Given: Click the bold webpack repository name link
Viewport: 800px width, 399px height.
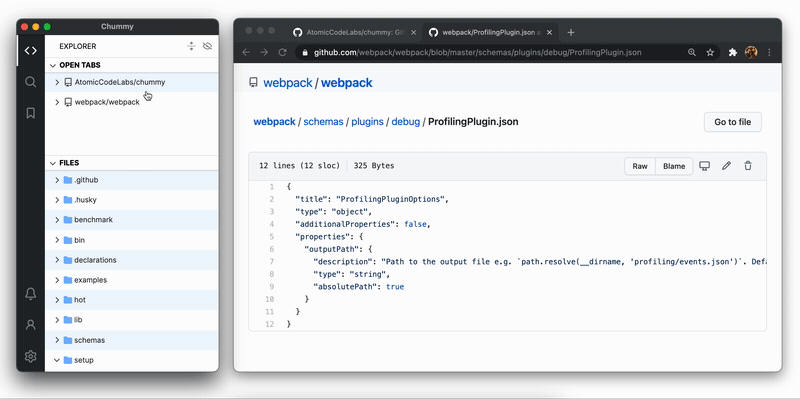Looking at the screenshot, I should 347,83.
